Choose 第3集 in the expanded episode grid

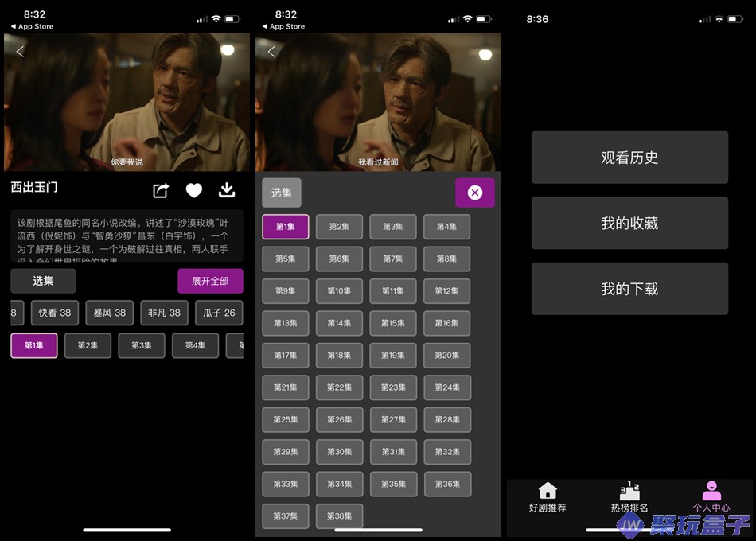click(393, 227)
